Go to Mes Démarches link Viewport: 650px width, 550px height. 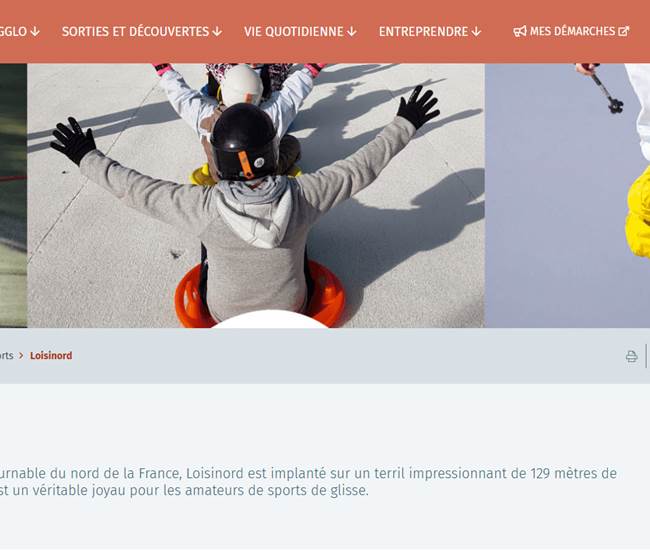coord(572,31)
